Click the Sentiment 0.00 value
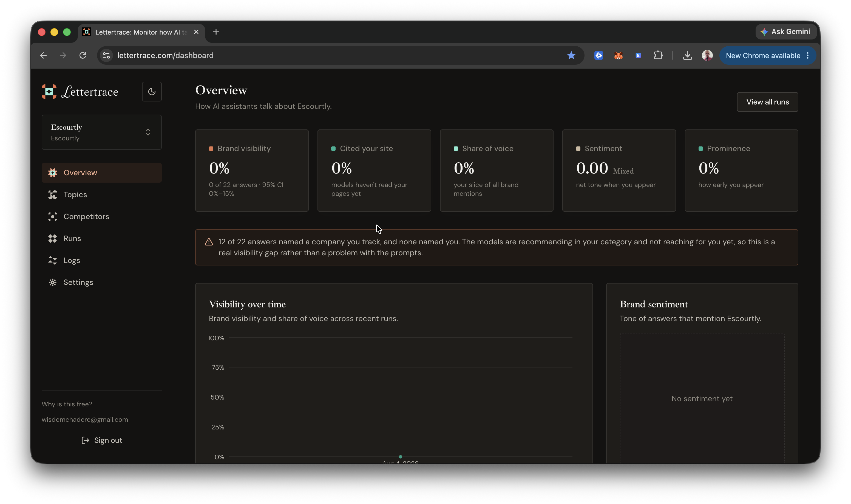Screen dimensions: 851x504 (592, 168)
